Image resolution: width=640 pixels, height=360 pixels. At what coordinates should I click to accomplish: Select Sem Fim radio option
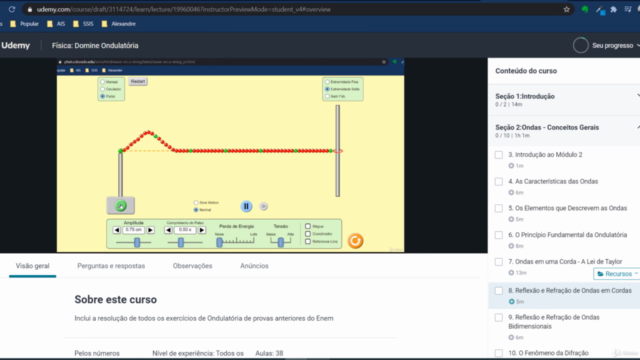point(327,96)
